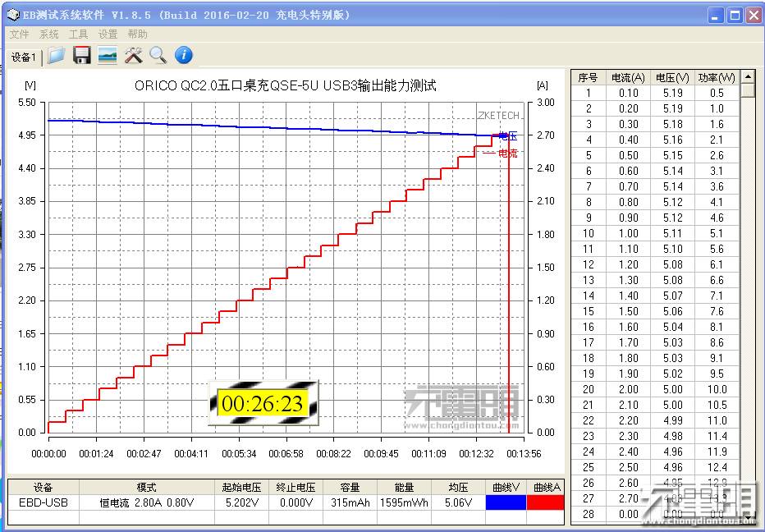
Task: Open the blue info about icon
Action: (x=183, y=55)
